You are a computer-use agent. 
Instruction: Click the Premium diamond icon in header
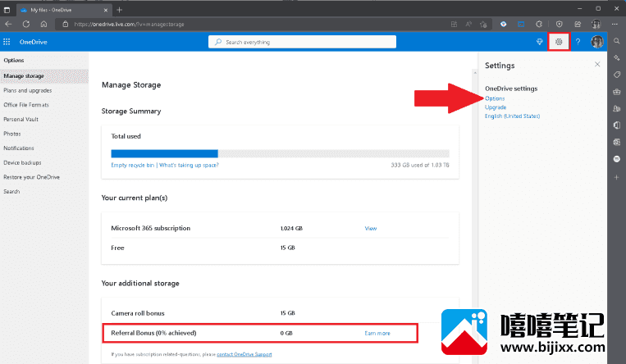click(x=539, y=42)
